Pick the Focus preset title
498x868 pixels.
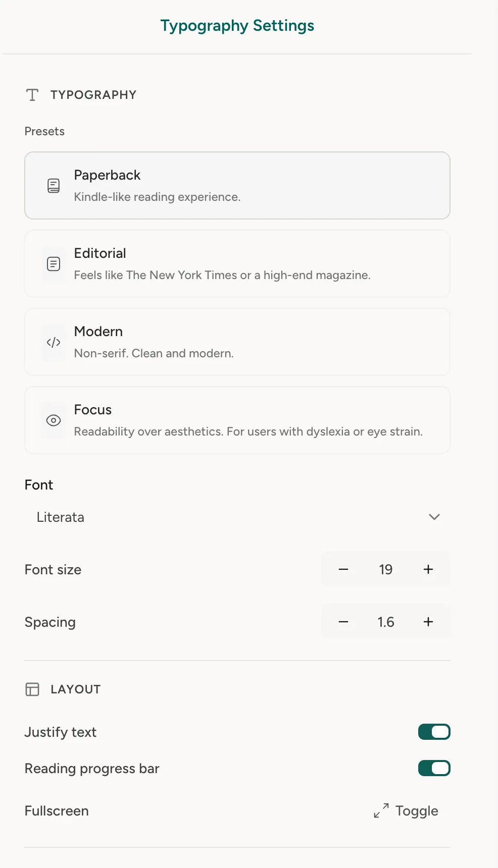93,410
